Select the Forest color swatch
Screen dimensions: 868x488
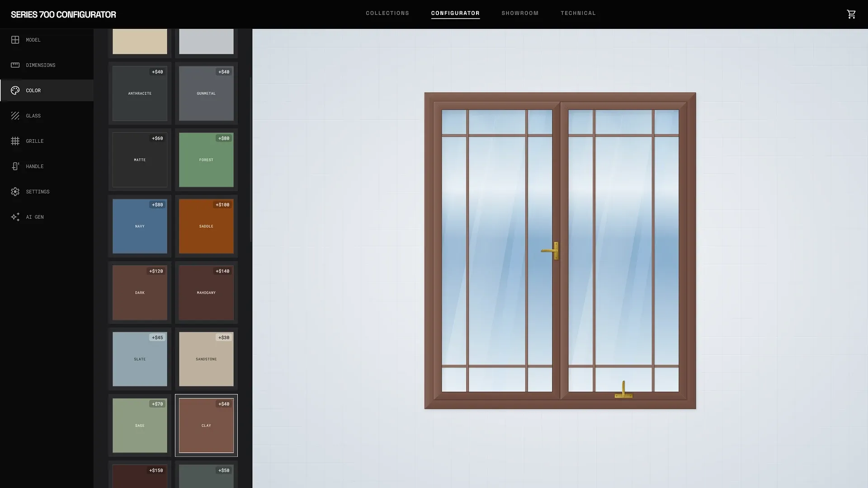point(206,160)
